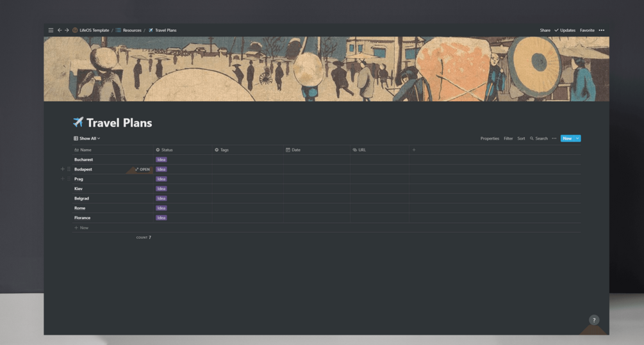Image resolution: width=644 pixels, height=345 pixels.
Task: Open database three-dot options menu
Action: (554, 139)
